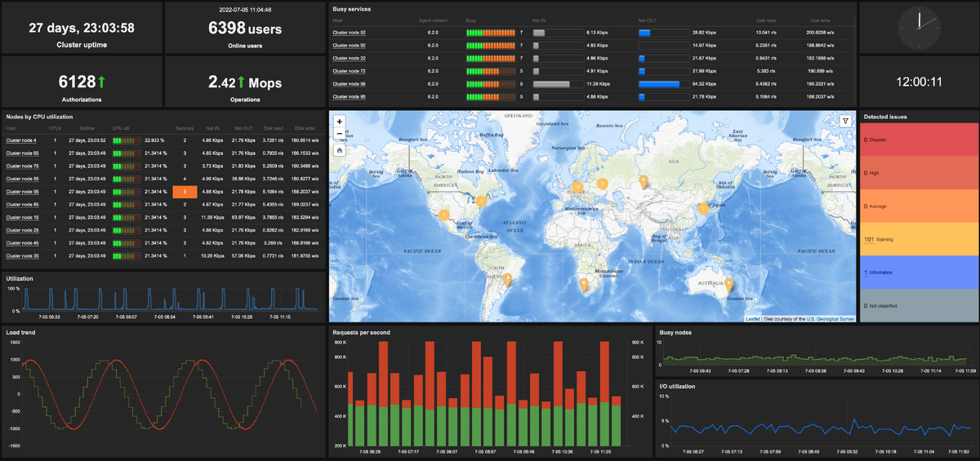Click the Busy nodes graph
The height and width of the screenshot is (461, 980).
pos(818,353)
